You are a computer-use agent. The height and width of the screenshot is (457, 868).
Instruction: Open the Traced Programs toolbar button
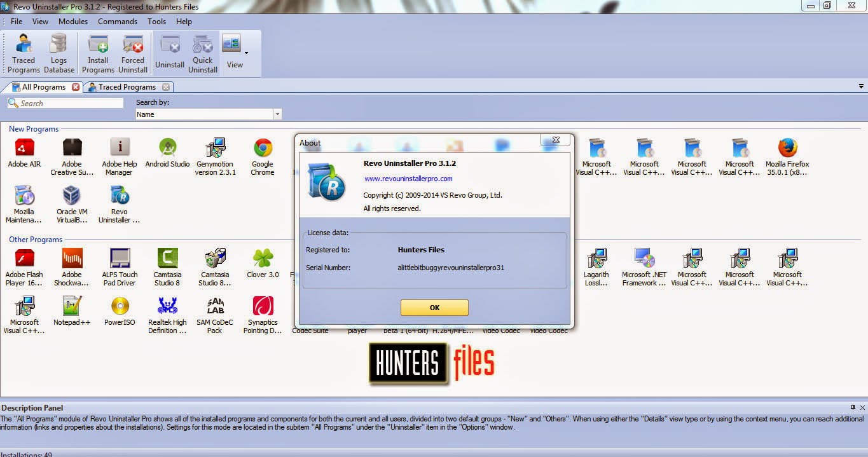[x=24, y=53]
